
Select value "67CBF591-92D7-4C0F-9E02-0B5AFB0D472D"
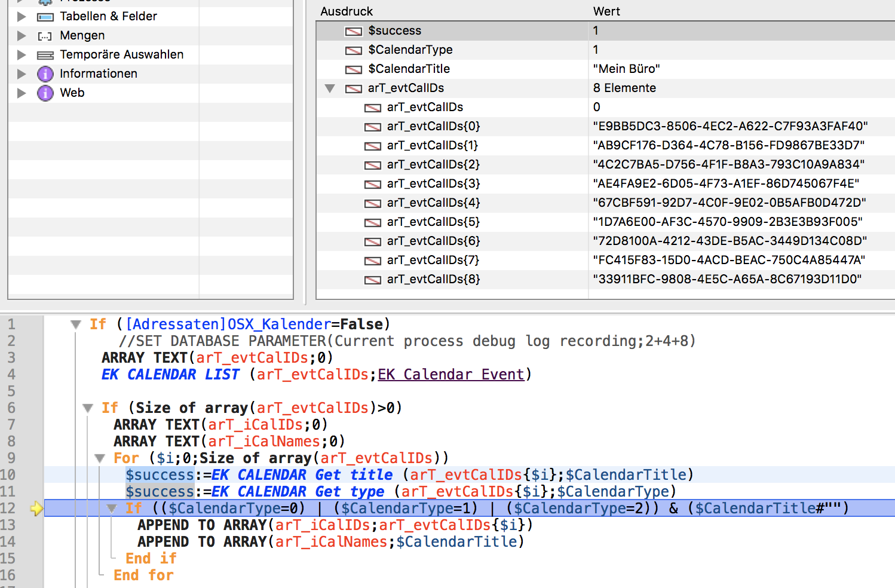click(x=729, y=203)
